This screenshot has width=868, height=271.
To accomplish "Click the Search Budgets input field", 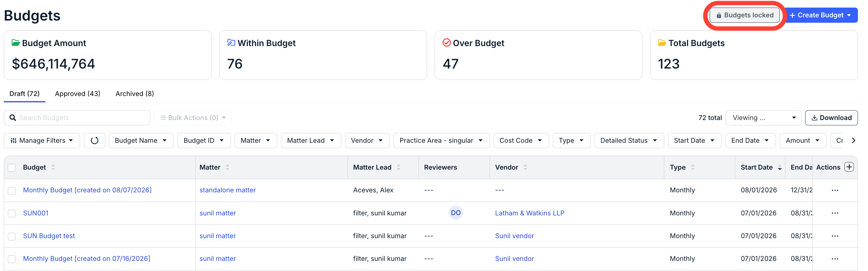I will 77,118.
